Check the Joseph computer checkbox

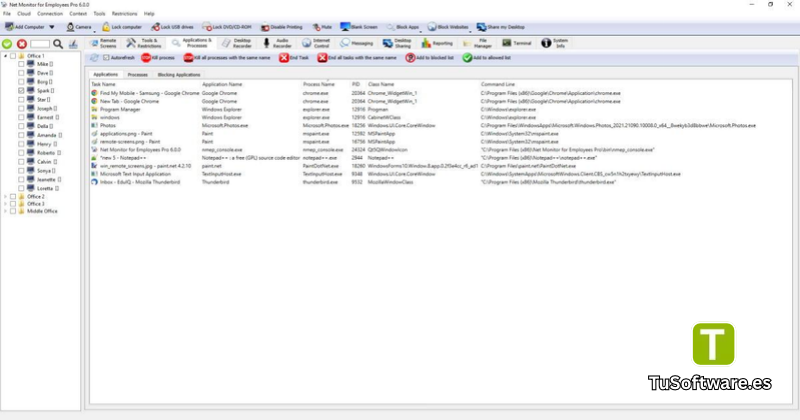click(x=21, y=108)
